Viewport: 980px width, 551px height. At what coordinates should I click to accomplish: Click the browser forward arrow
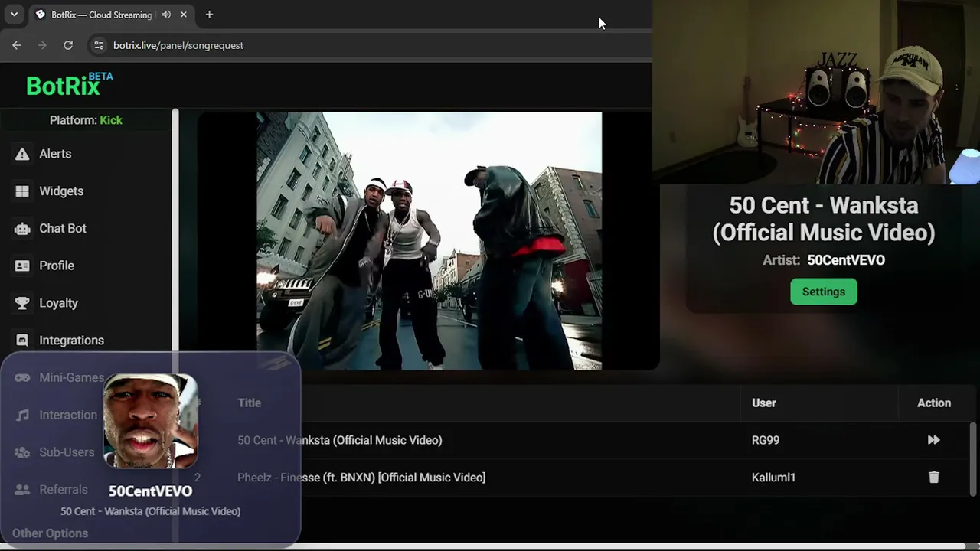42,45
